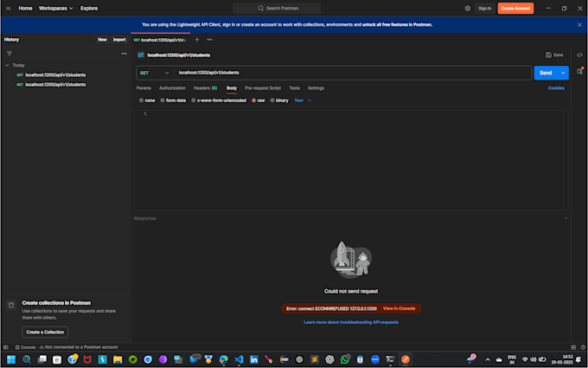
Task: Open Postman settings gear
Action: pyautogui.click(x=468, y=9)
